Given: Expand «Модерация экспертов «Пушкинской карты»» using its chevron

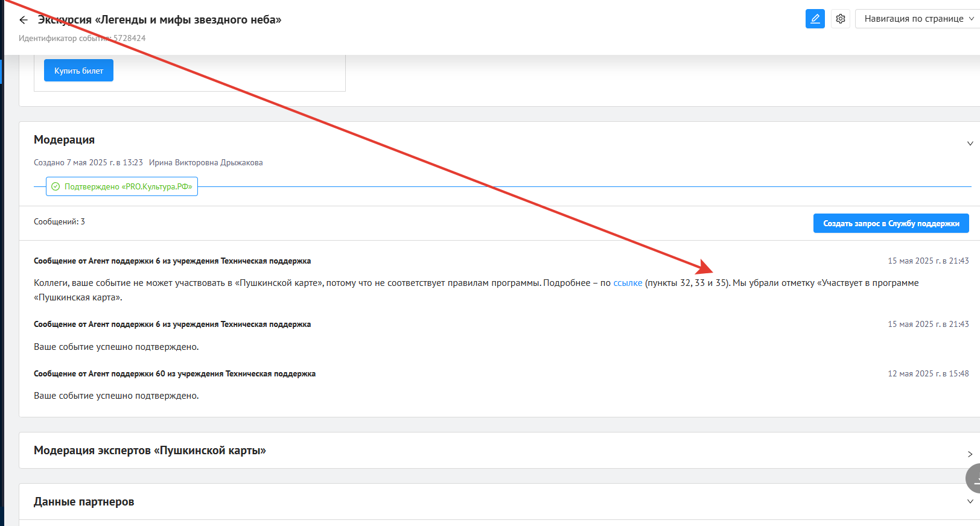Looking at the screenshot, I should click(x=970, y=454).
